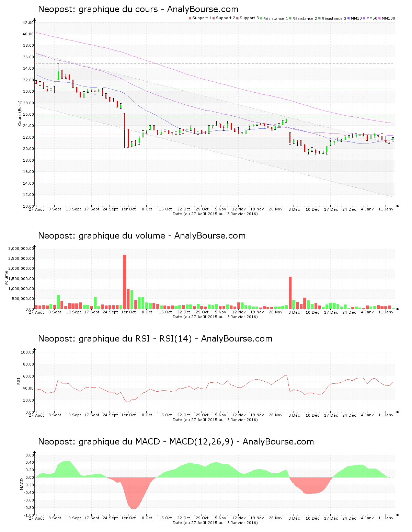Click the 'MM50' legend label
The image size is (412, 532).
[372, 18]
